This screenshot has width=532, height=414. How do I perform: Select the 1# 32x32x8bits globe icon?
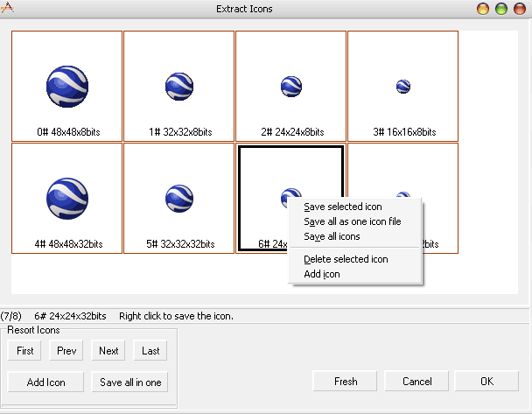pos(178,86)
